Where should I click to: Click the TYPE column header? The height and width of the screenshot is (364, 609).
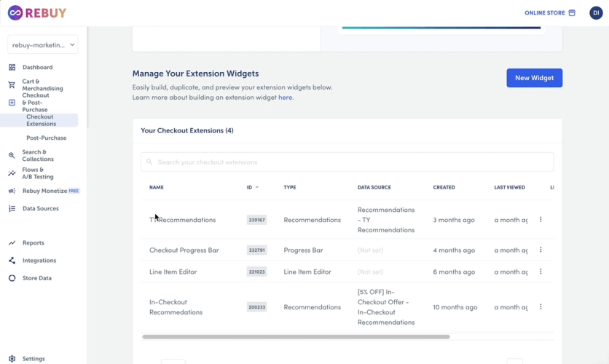pyautogui.click(x=290, y=187)
